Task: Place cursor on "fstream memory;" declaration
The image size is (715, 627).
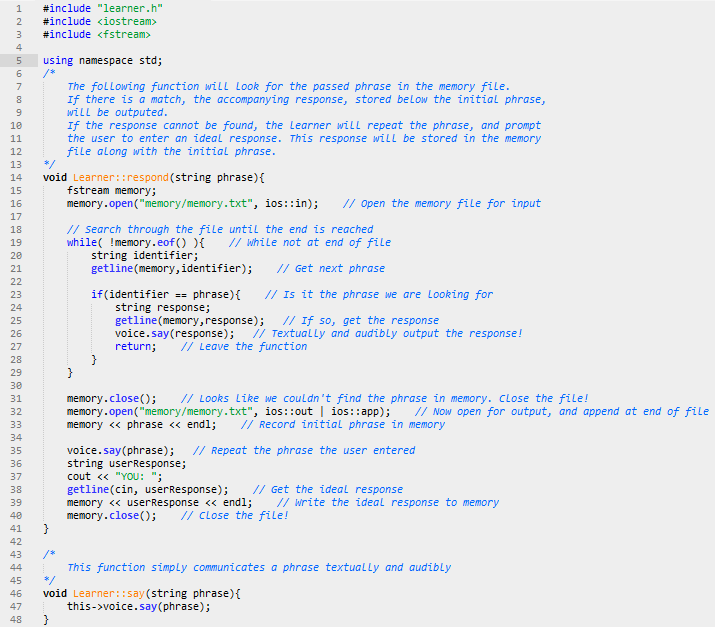Action: click(112, 190)
